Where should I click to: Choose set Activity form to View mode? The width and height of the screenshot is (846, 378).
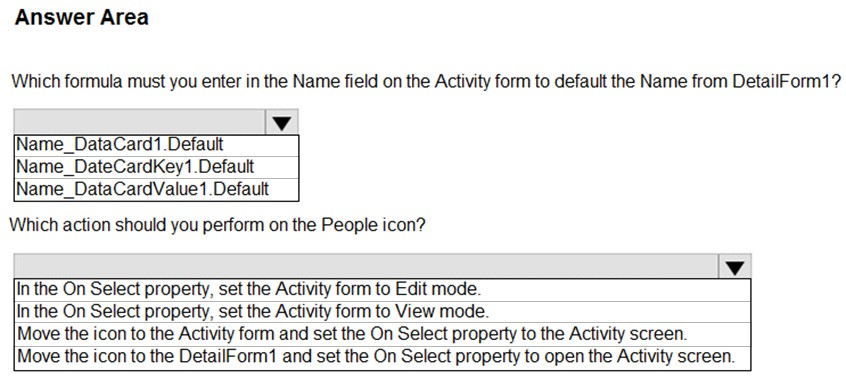click(383, 312)
